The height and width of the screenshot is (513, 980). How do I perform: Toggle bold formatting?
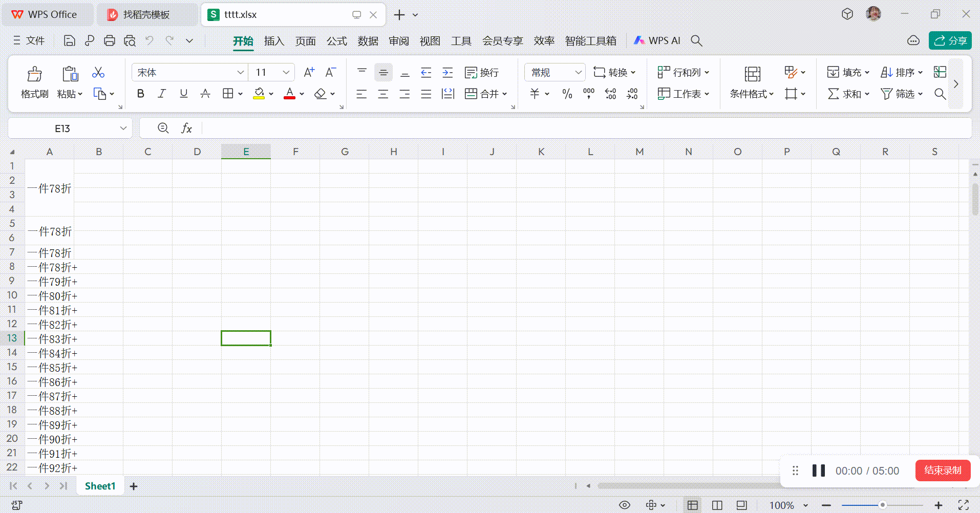pyautogui.click(x=141, y=94)
